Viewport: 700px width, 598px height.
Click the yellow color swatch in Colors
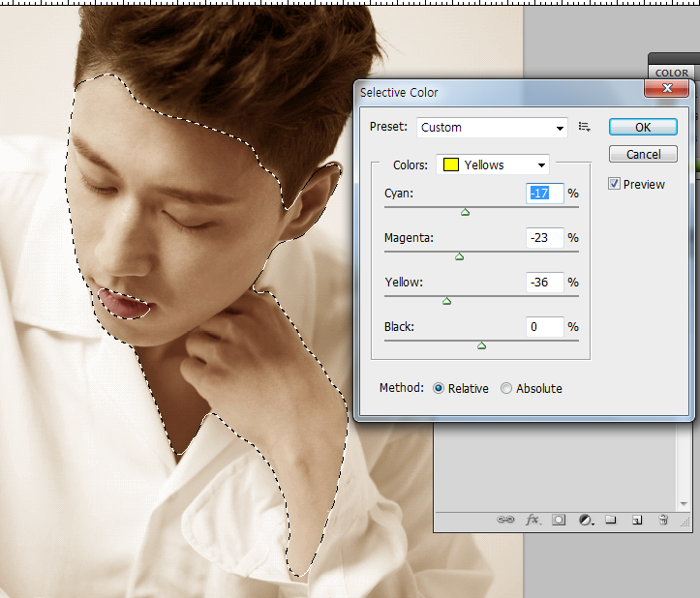(451, 165)
